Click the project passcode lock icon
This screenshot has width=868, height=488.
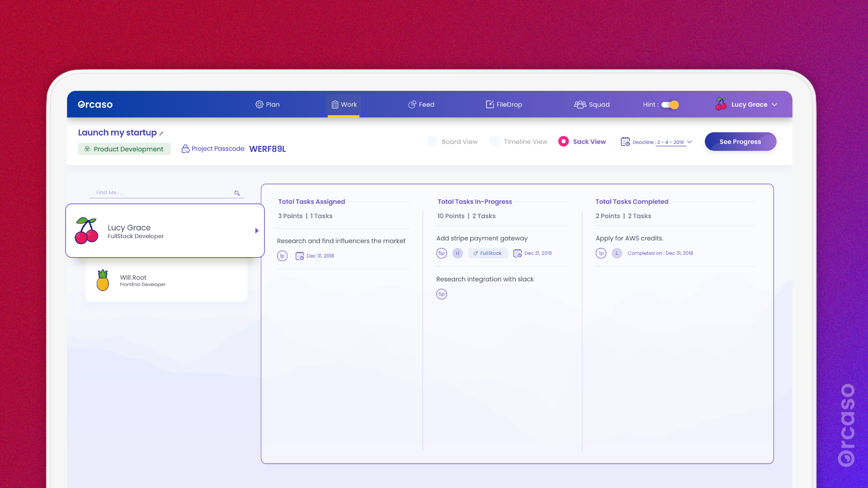[186, 149]
